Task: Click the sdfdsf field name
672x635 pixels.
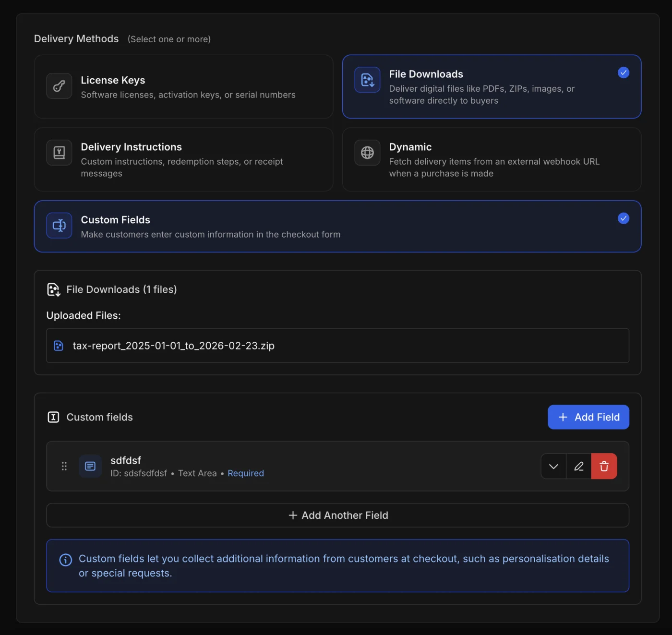Action: tap(126, 460)
